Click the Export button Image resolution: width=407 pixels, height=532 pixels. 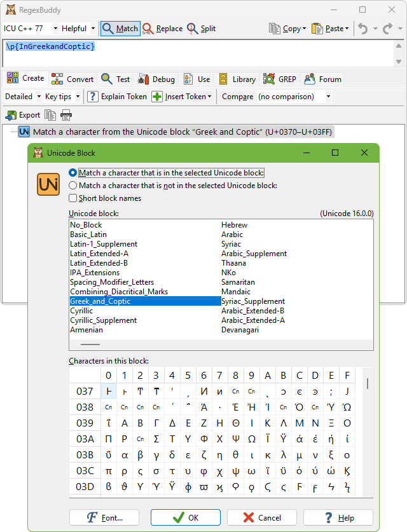[23, 115]
